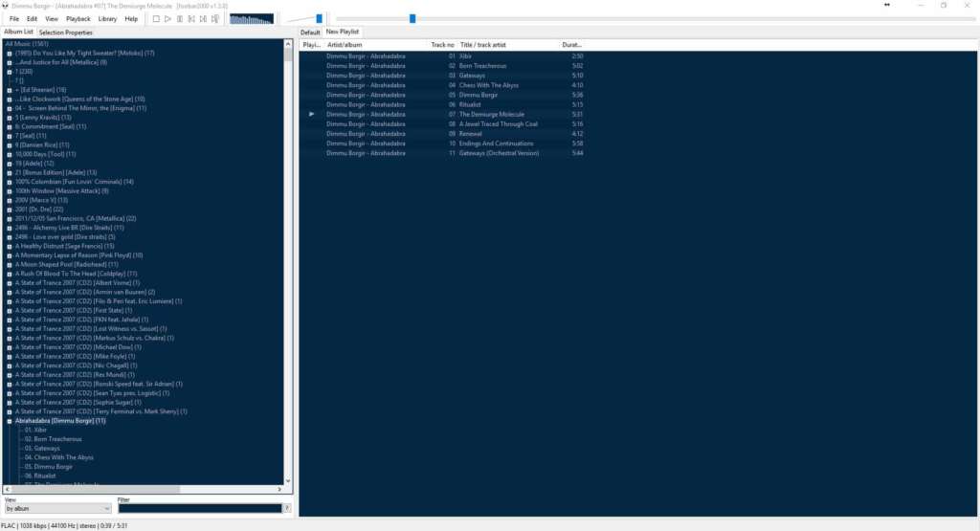Expand the 2001 [Dr. Dre] album node
Image resolution: width=980 pixels, height=531 pixels.
[x=10, y=210]
